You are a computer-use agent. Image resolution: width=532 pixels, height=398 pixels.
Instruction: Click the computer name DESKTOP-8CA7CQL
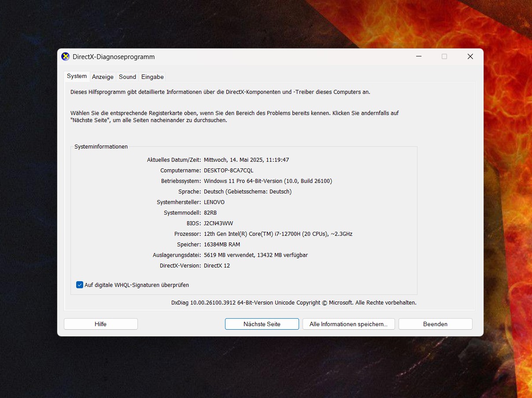click(229, 170)
